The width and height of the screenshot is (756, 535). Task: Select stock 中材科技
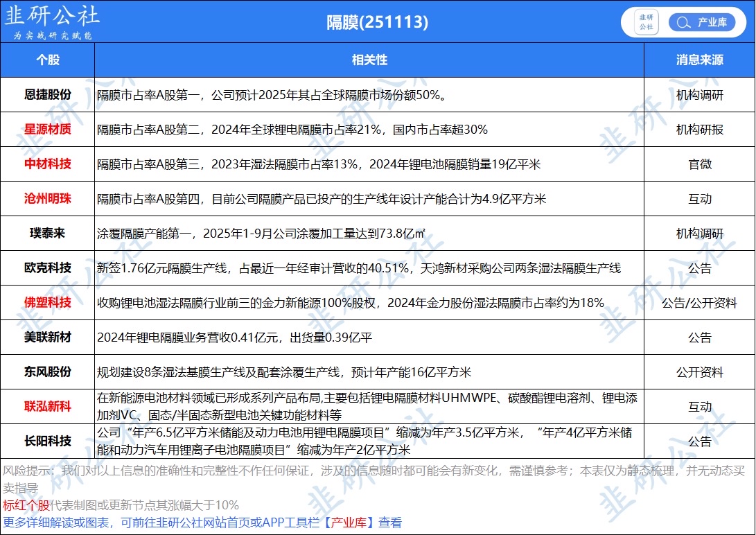[48, 164]
